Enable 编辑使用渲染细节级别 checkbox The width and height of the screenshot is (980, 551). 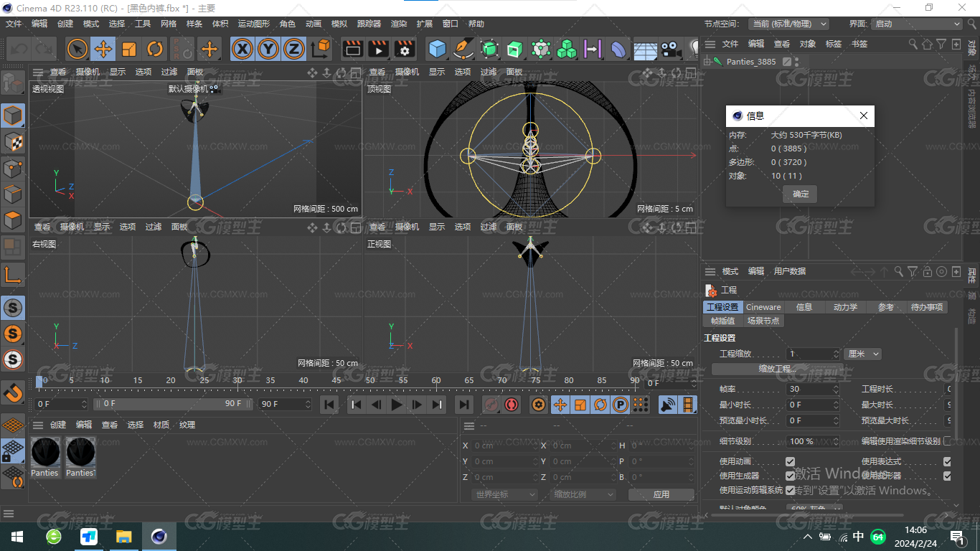[x=947, y=441]
